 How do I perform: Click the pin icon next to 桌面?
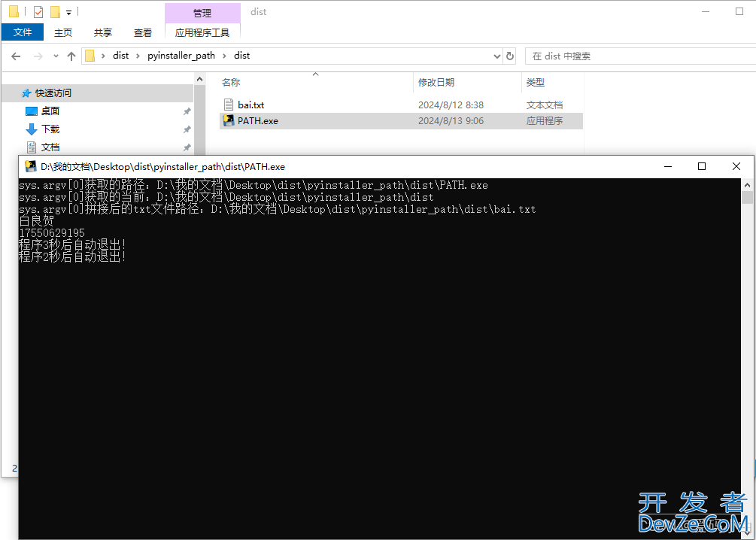(187, 111)
